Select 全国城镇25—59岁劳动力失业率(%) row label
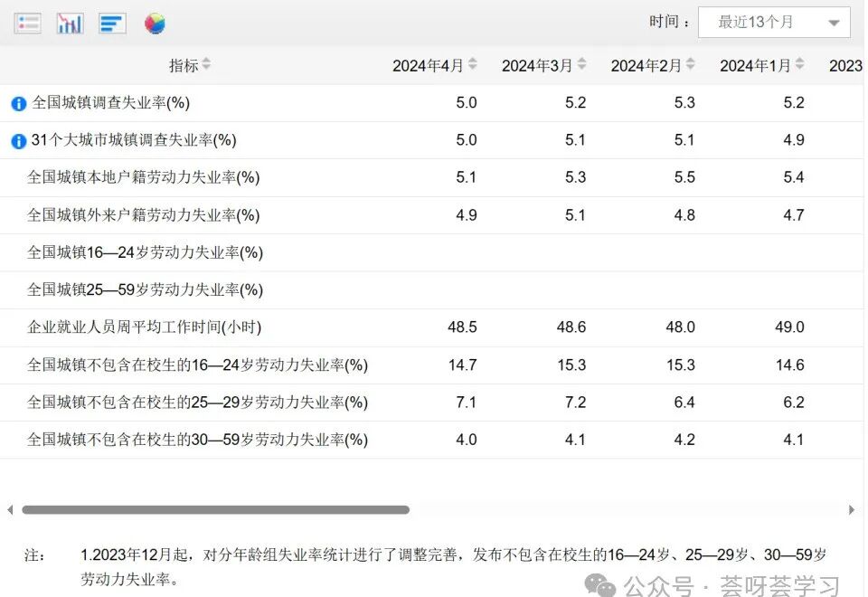868x597 pixels. click(x=145, y=289)
